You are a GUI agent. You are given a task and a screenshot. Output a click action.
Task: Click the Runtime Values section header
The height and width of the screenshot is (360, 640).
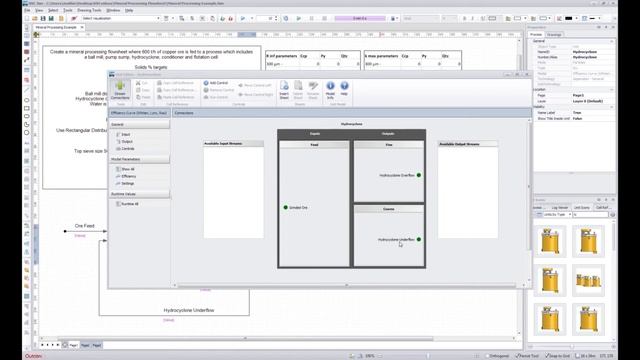pos(139,194)
